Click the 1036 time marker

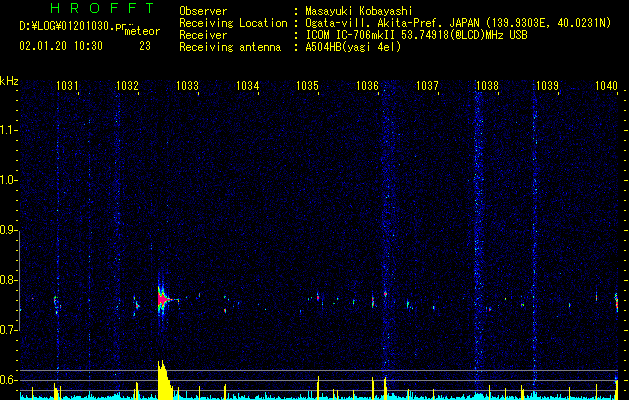[x=367, y=85]
